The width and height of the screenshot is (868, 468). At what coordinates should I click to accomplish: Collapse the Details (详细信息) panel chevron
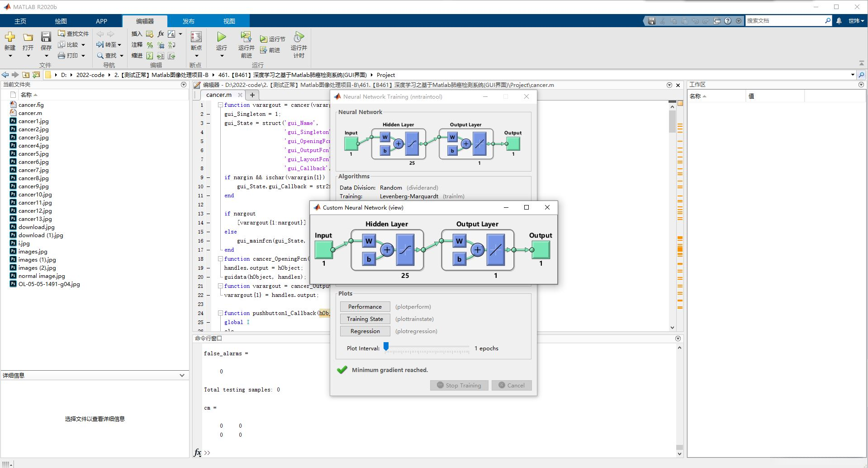pos(182,375)
